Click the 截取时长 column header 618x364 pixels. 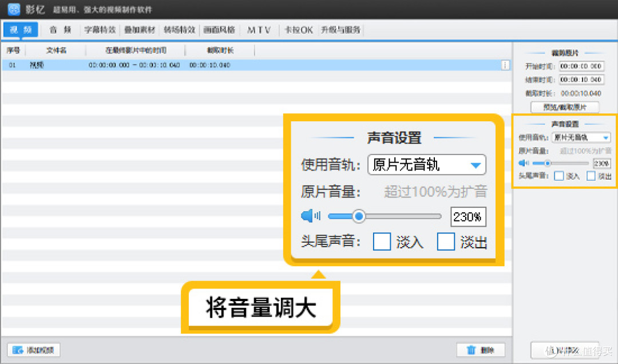coord(220,50)
